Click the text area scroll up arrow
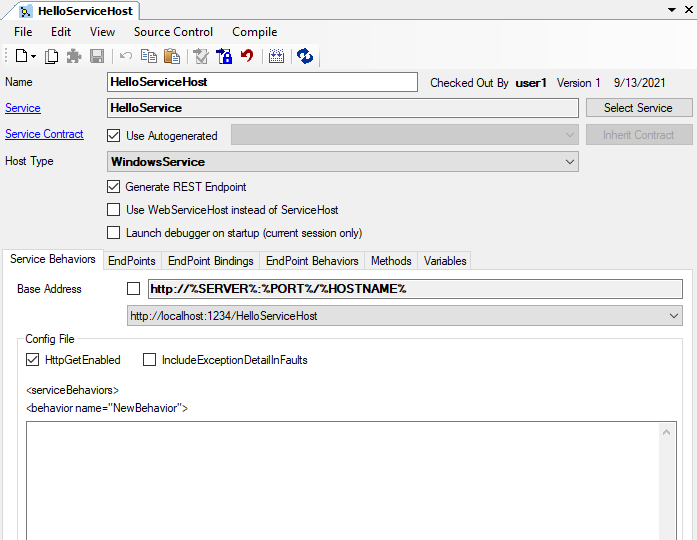Image resolution: width=697 pixels, height=540 pixels. click(x=666, y=432)
